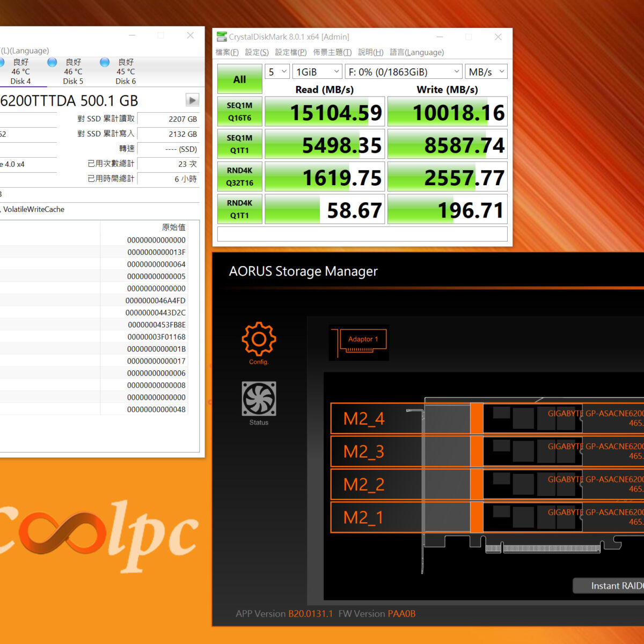Screen dimensions: 644x644
Task: Click the SEQ1M Q1T1 write value 8587.74
Action: click(x=447, y=144)
